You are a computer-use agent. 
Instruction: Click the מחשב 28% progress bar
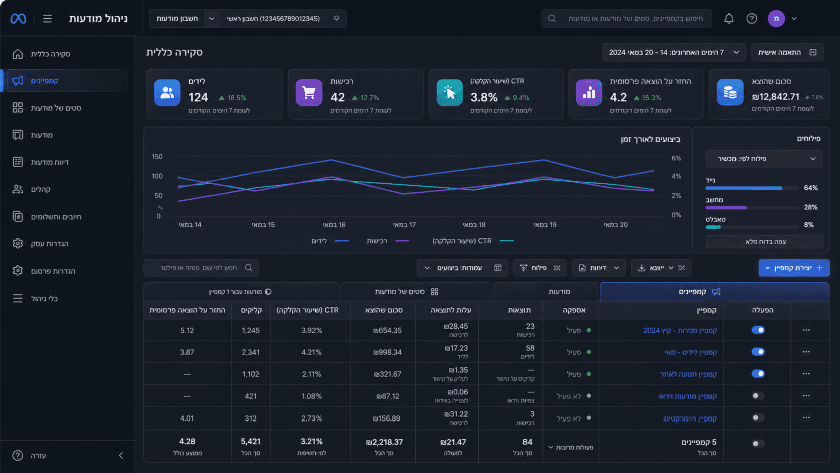pos(753,207)
